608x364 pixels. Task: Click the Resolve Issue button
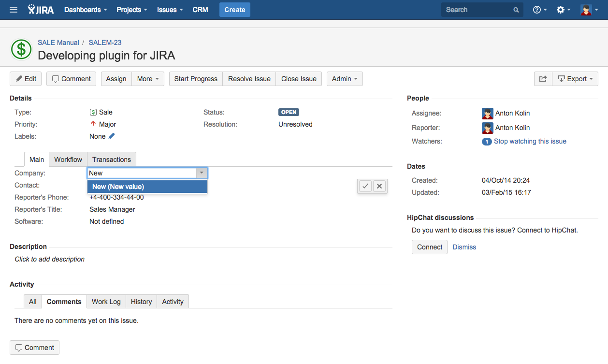249,79
